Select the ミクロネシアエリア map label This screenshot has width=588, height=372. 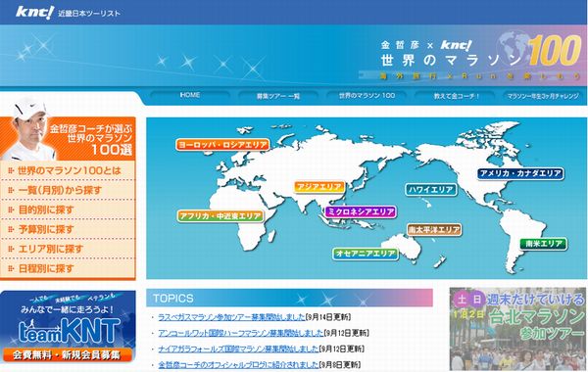361,211
